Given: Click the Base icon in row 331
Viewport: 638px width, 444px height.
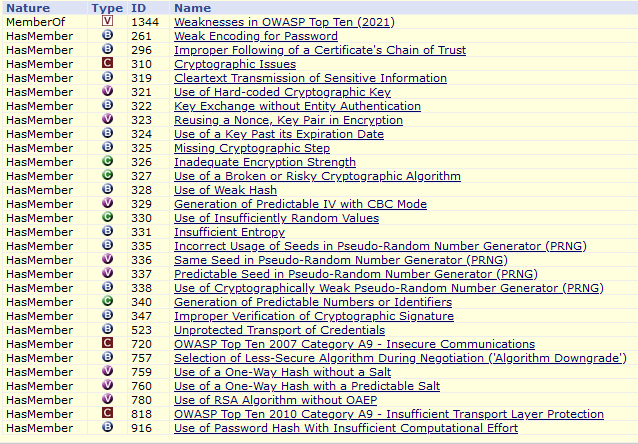Looking at the screenshot, I should (107, 231).
